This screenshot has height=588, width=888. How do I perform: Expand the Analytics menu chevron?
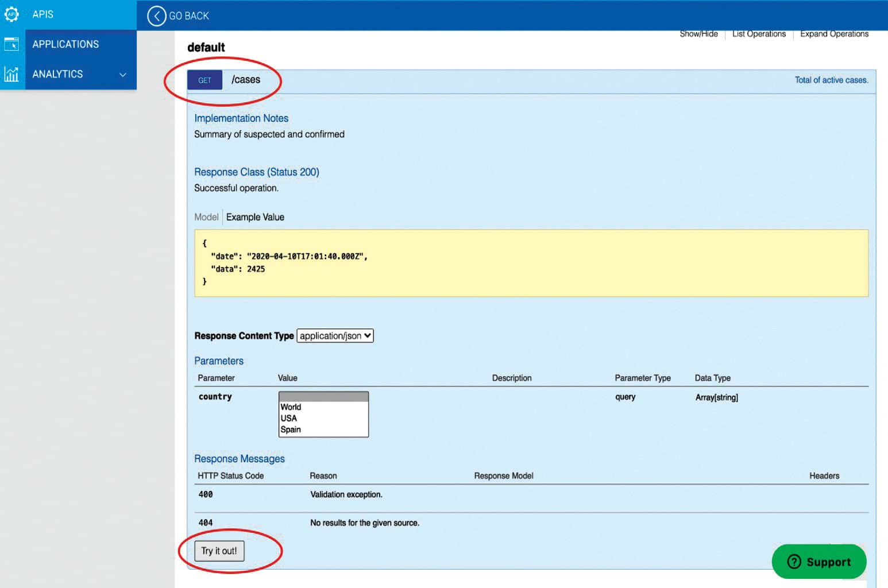122,75
